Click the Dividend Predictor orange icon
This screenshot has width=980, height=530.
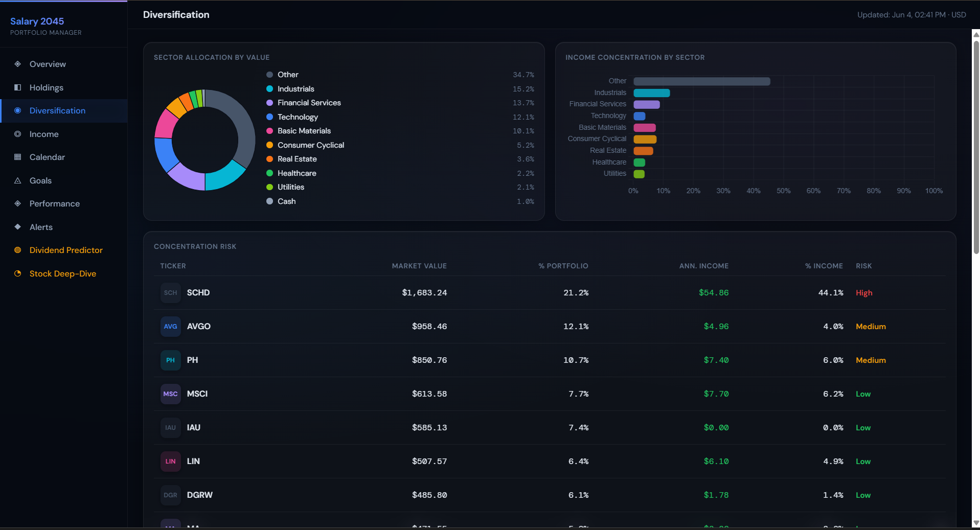(x=17, y=250)
